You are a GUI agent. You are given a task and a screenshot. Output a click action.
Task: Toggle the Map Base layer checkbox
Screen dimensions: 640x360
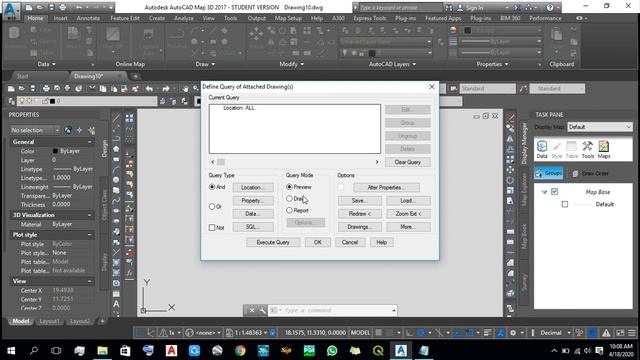click(x=554, y=191)
